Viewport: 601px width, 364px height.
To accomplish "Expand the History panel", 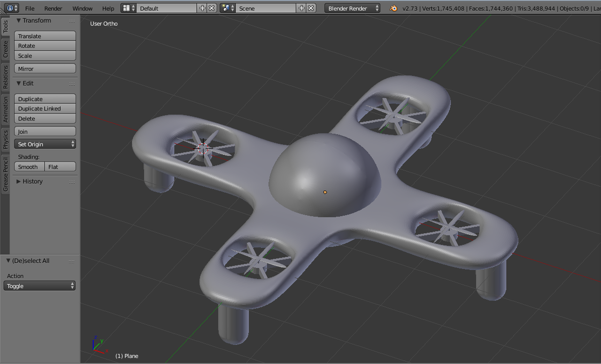I will coord(19,182).
